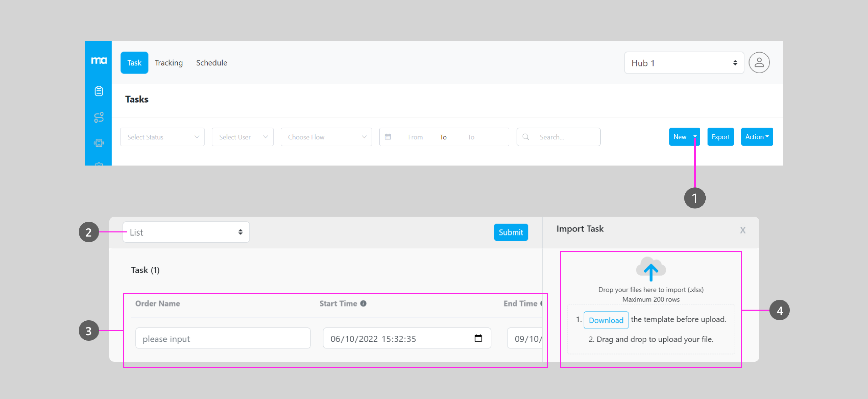Open the user profile avatar icon
Viewport: 868px width, 399px height.
coord(759,63)
